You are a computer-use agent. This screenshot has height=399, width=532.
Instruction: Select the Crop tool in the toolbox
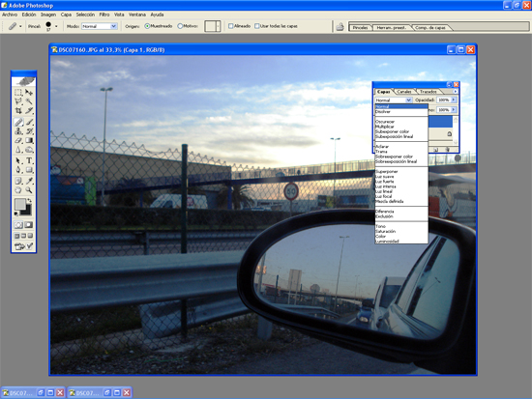18,110
